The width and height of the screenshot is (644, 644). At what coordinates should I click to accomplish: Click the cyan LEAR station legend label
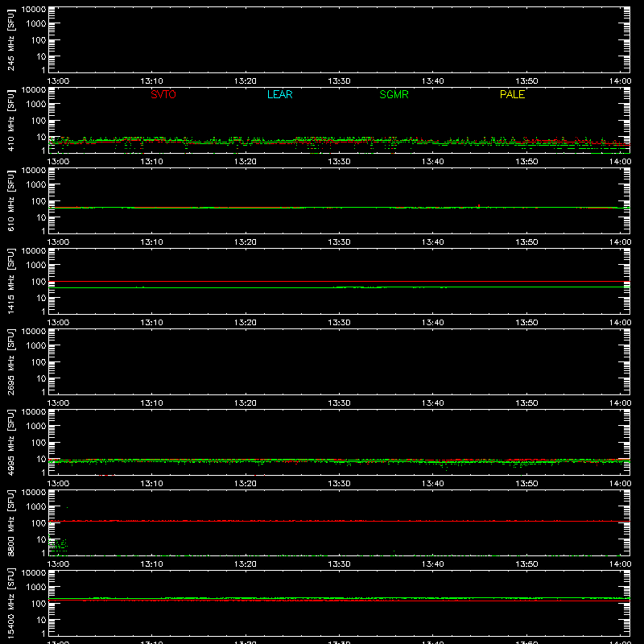coord(279,94)
